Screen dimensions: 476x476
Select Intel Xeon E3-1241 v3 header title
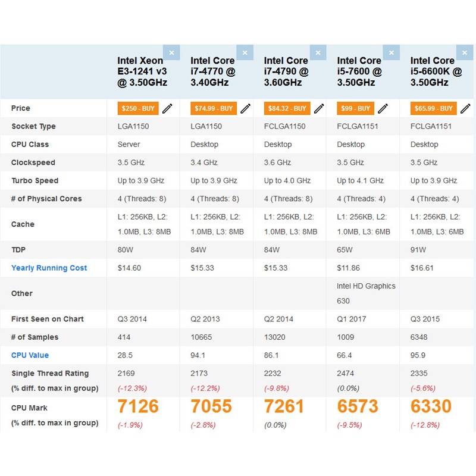(x=142, y=71)
